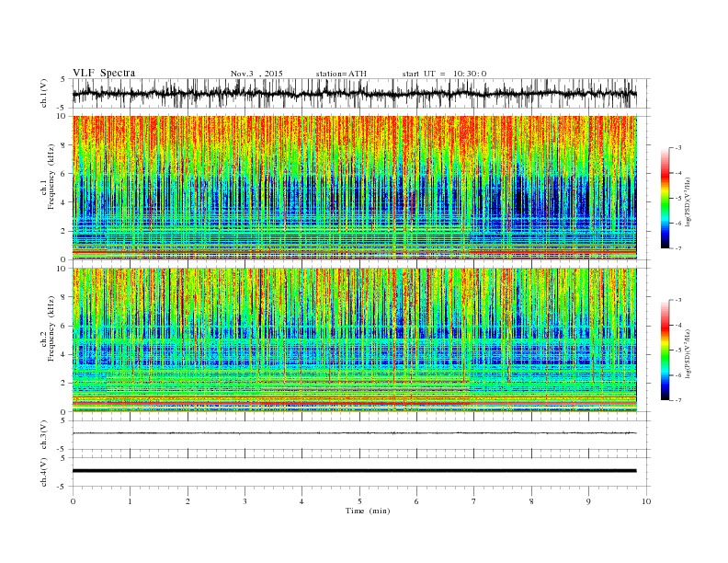Select the "ch.4(V)" axis label
This screenshot has height=563, width=728.
pos(44,472)
